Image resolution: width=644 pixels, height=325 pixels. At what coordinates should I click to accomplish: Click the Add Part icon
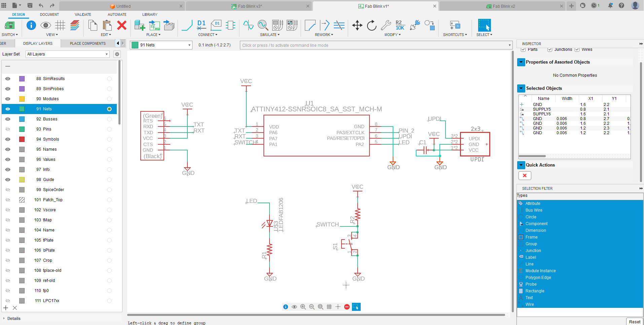click(139, 25)
